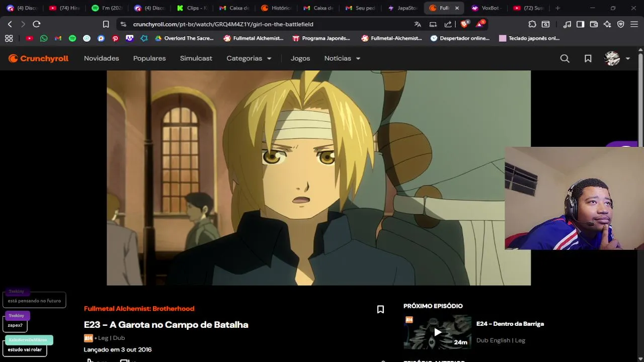
Task: Reload the page
Action: [x=36, y=24]
